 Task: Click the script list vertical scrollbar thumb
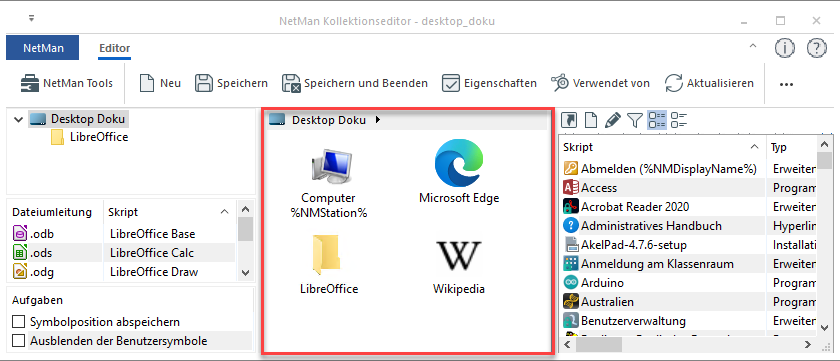point(825,160)
